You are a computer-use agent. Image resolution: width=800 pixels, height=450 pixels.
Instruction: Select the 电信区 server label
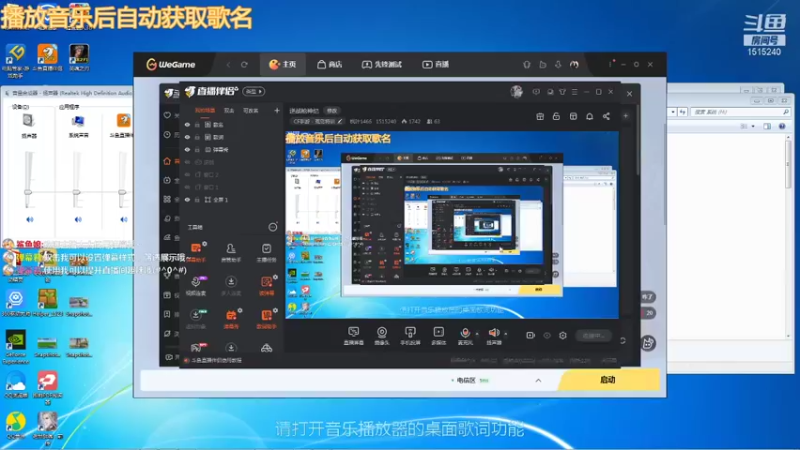click(x=466, y=381)
